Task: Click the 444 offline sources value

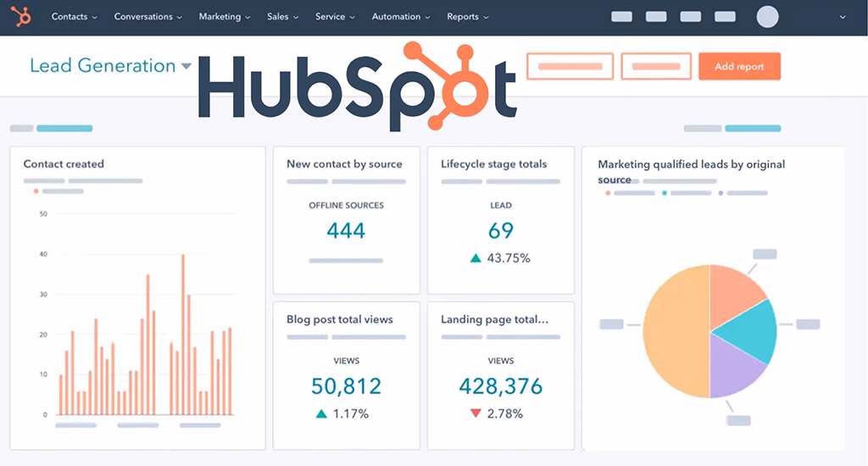Action: point(346,230)
